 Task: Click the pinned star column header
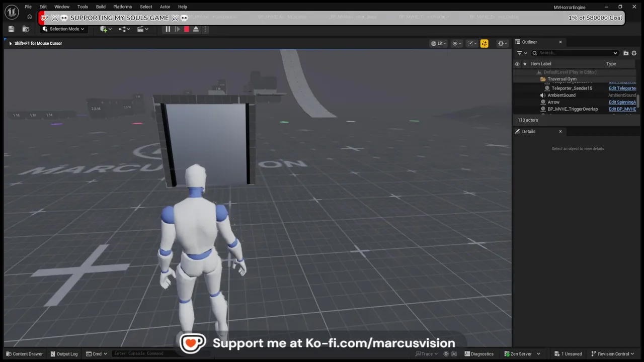point(525,64)
